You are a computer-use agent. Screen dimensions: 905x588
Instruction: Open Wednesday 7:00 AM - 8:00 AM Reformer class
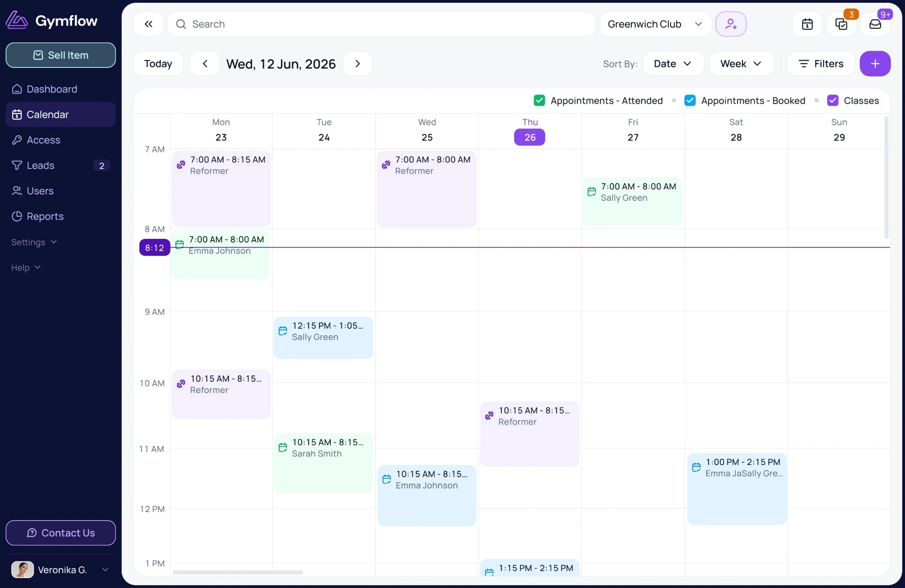tap(427, 189)
